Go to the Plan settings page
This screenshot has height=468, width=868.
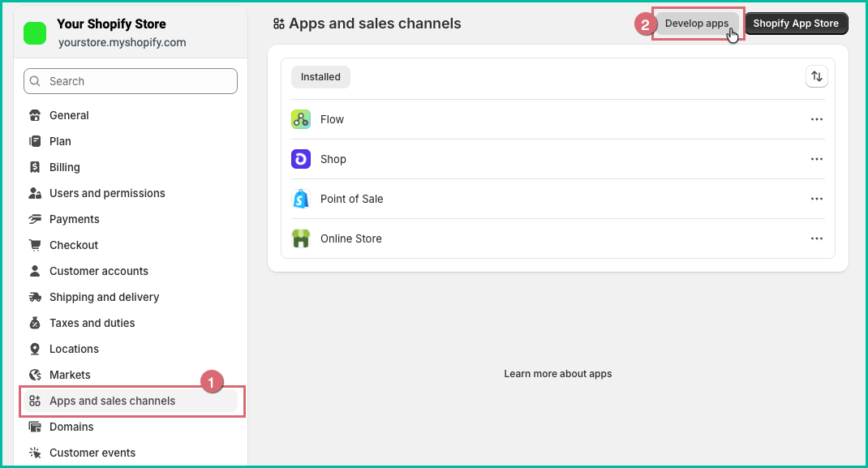tap(130, 141)
